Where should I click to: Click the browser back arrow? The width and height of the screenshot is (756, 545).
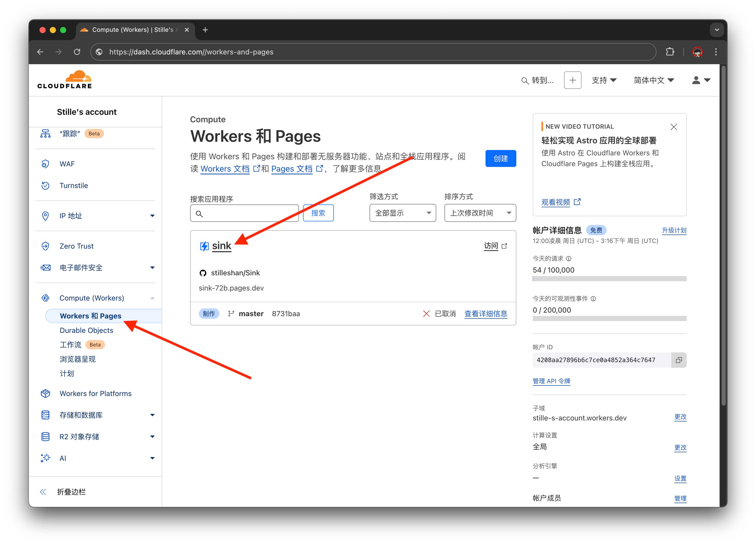tap(40, 52)
